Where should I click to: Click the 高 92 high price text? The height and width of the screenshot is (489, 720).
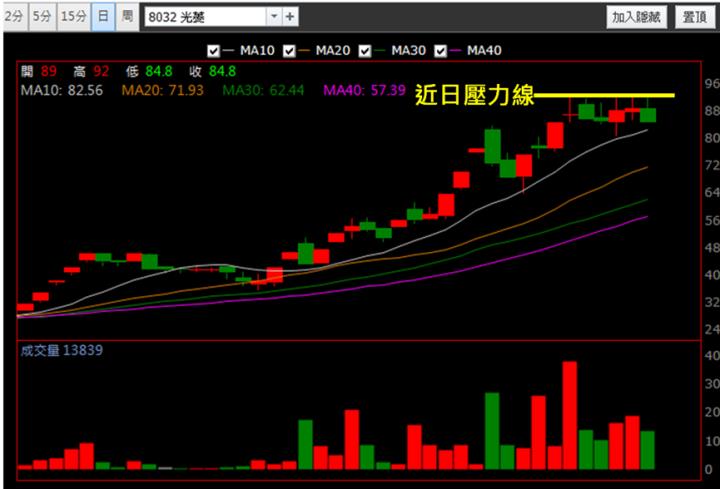[91, 71]
